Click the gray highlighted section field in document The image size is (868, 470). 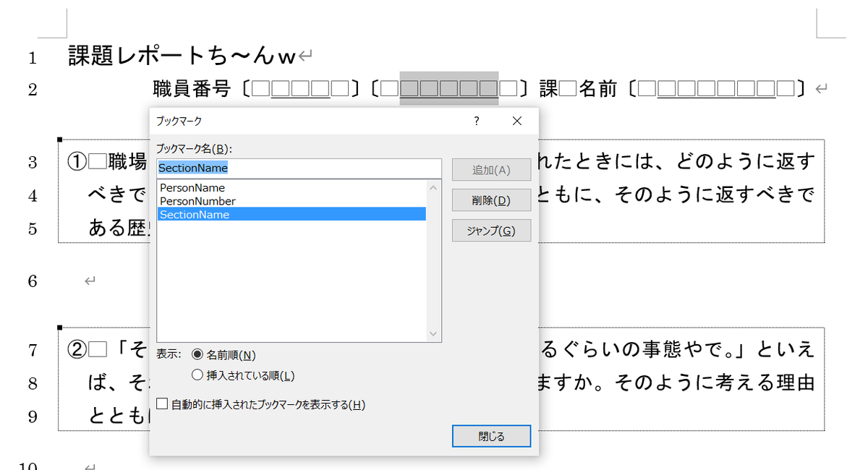coord(449,89)
